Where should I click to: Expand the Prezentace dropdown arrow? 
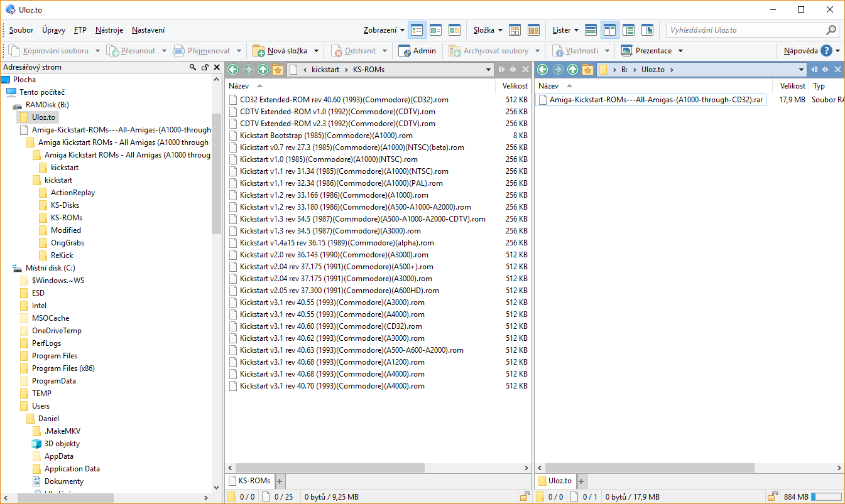680,51
